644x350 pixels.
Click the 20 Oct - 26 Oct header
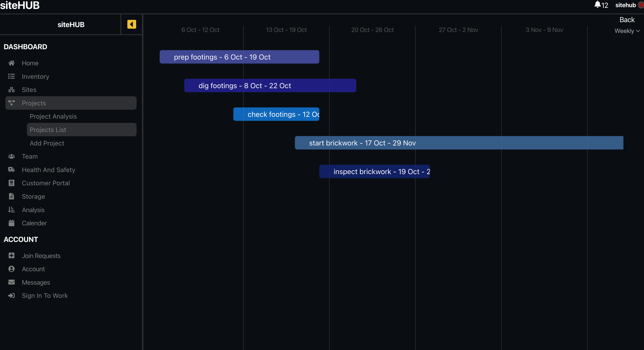[x=372, y=30]
